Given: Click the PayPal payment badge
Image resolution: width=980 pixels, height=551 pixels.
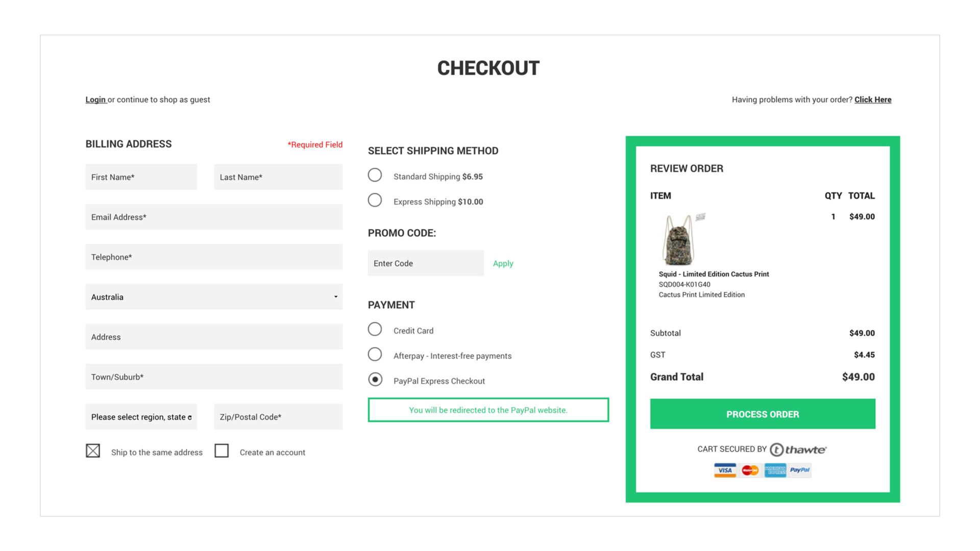Looking at the screenshot, I should [x=799, y=470].
